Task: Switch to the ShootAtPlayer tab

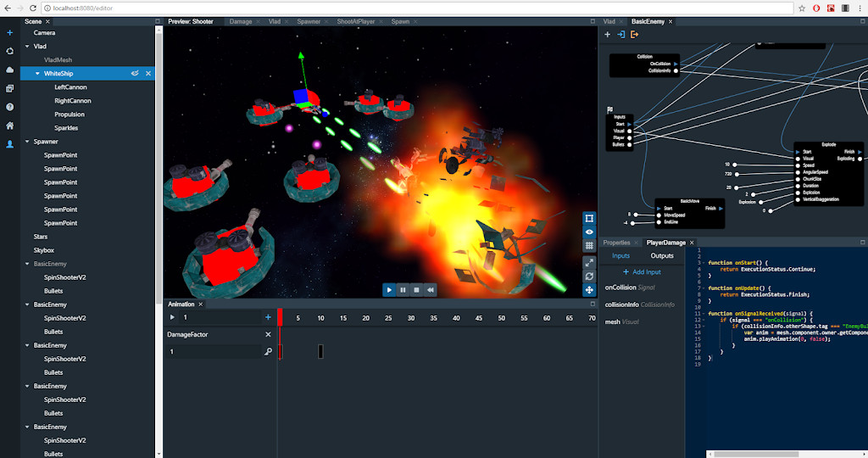Action: click(x=354, y=21)
